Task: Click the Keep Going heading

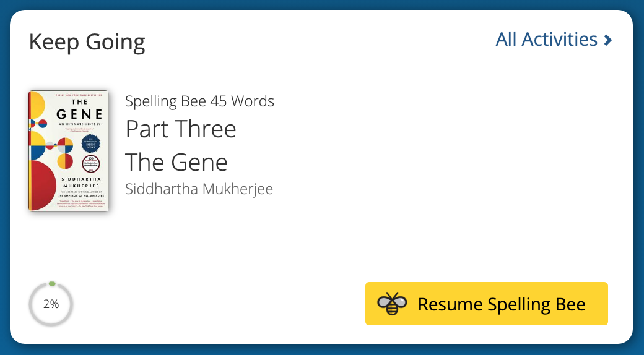Action: tap(87, 42)
